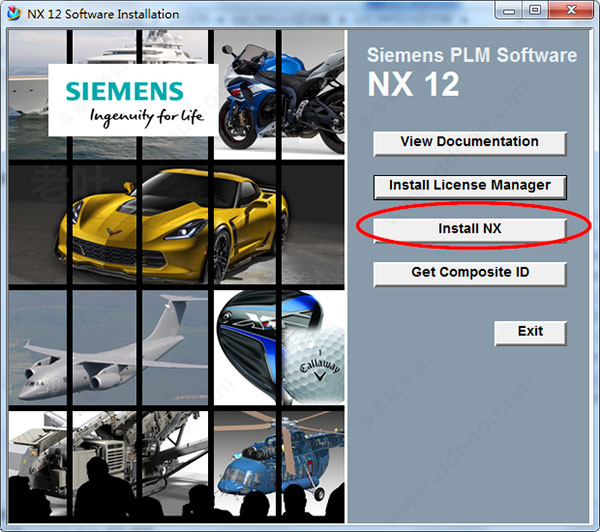Viewport: 600px width, 532px height.
Task: Open Install License Manager
Action: pos(470,186)
